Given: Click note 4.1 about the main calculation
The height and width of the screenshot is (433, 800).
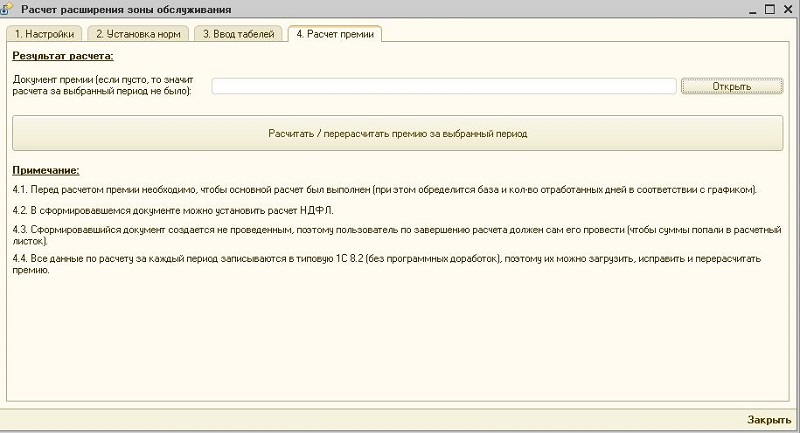Looking at the screenshot, I should (385, 189).
